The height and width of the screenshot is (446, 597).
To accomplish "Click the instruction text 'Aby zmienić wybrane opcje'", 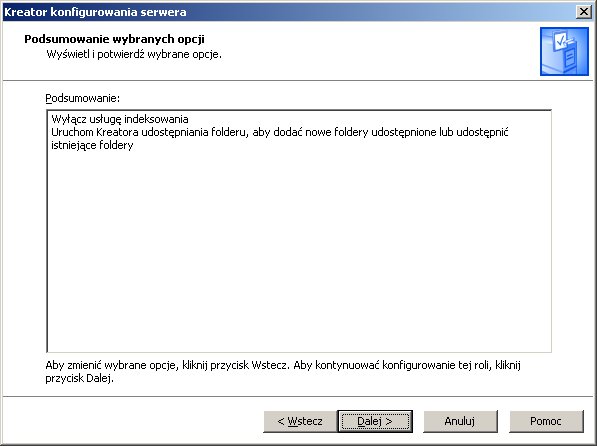I will point(111,365).
